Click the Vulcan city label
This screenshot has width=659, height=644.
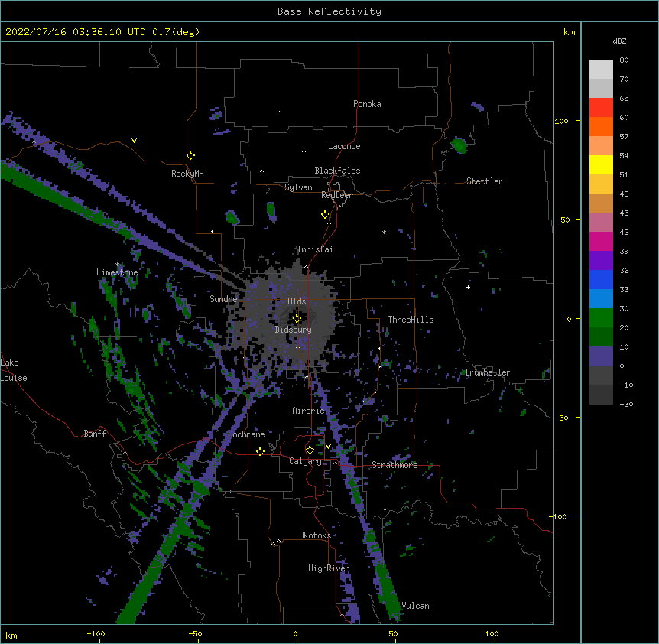click(416, 606)
